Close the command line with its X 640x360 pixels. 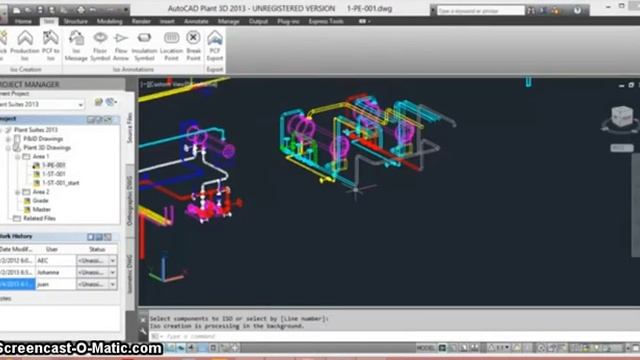tap(143, 320)
